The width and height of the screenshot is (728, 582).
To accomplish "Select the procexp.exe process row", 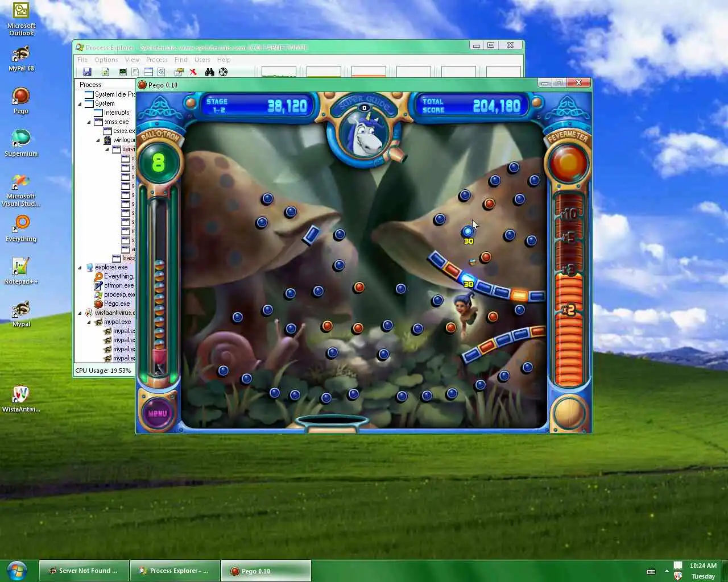I will (x=114, y=294).
